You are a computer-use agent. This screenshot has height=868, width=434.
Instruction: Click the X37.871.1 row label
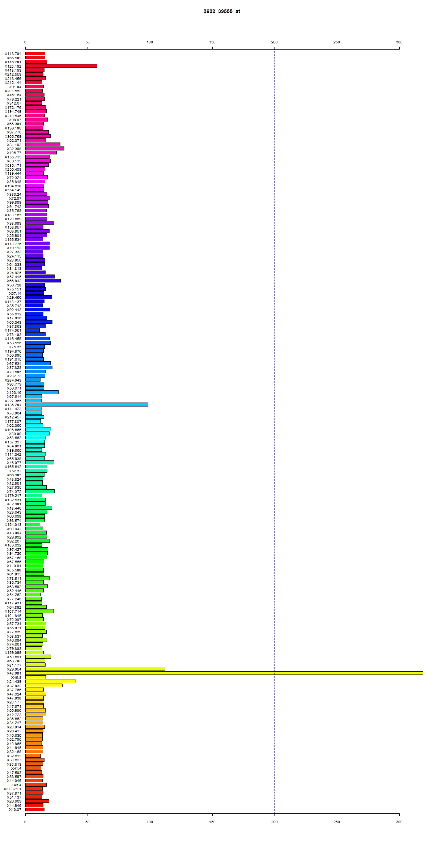point(13,789)
